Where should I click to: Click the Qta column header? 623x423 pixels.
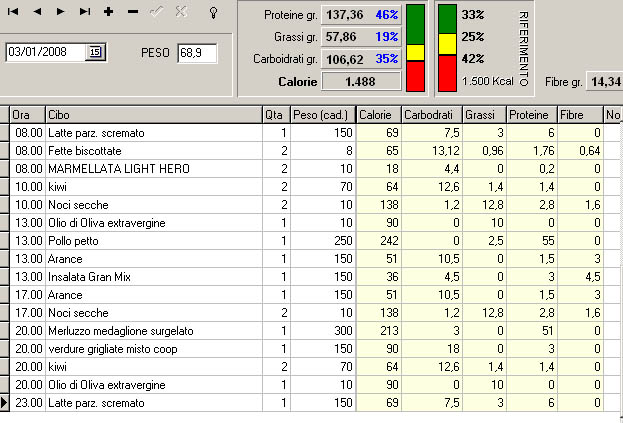click(276, 115)
